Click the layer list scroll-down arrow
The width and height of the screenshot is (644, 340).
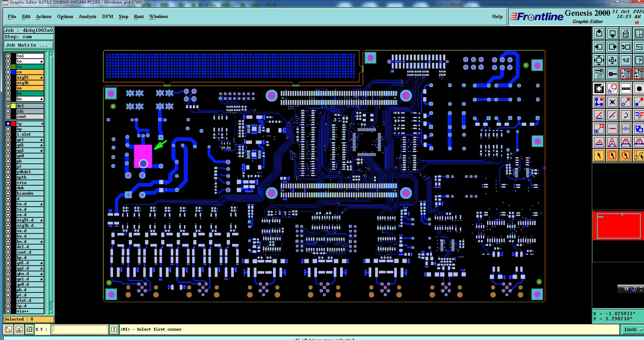coord(52,312)
